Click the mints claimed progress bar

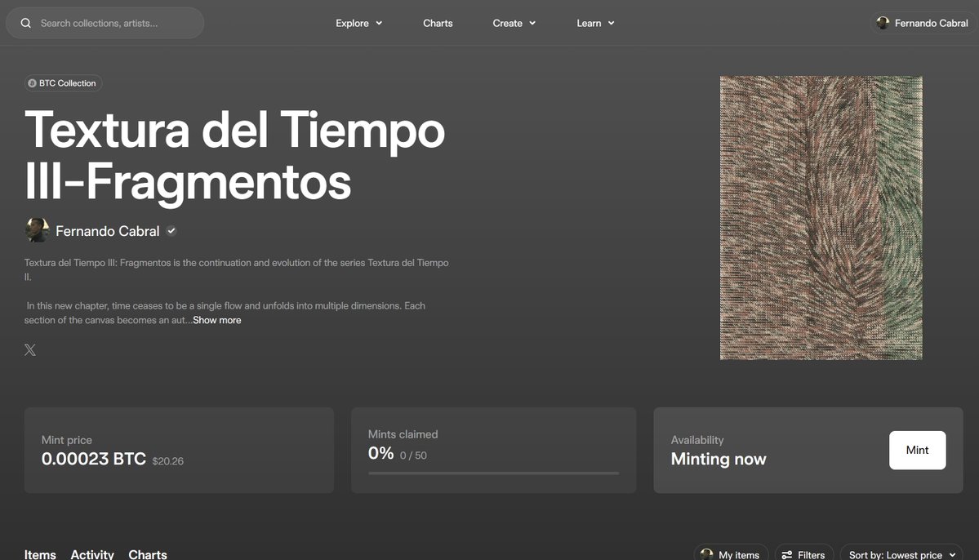[x=493, y=473]
